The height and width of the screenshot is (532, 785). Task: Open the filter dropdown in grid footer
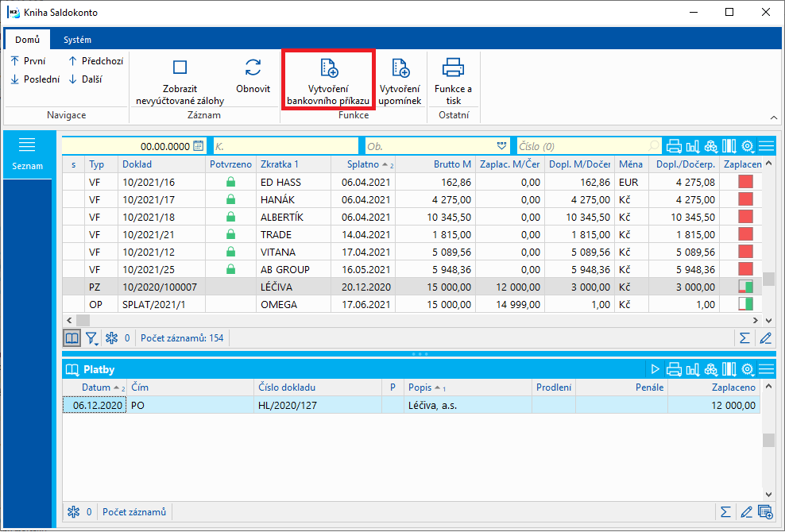[x=92, y=338]
